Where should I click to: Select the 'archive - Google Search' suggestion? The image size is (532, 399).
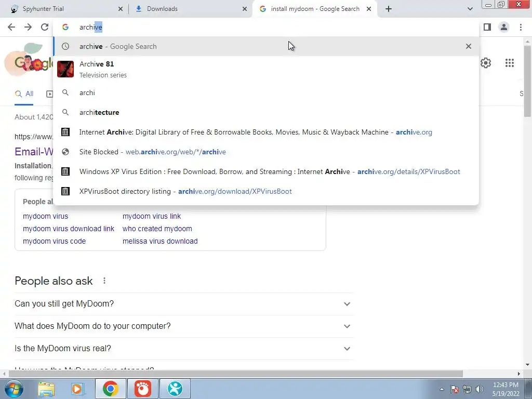tap(266, 46)
